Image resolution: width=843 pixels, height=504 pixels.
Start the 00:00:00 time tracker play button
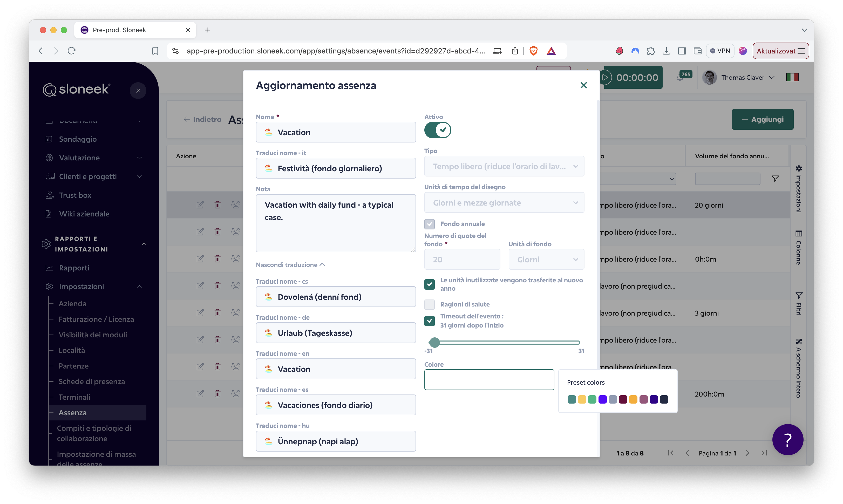point(605,77)
